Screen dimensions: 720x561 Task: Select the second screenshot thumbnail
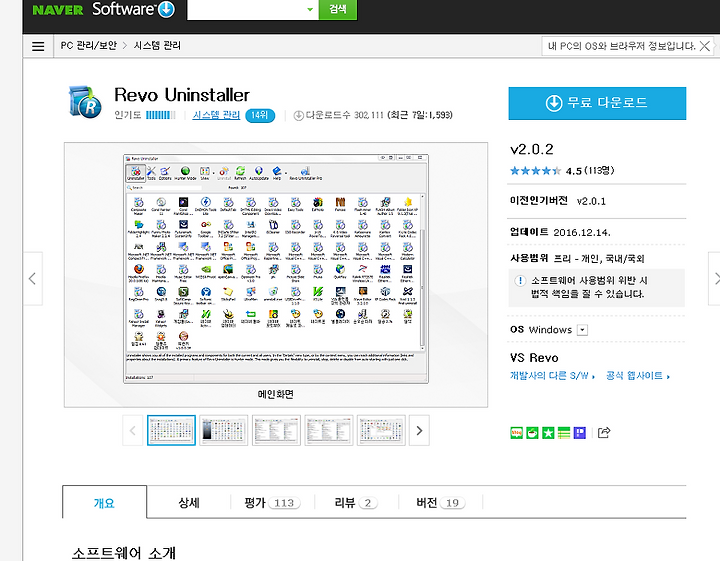[224, 430]
